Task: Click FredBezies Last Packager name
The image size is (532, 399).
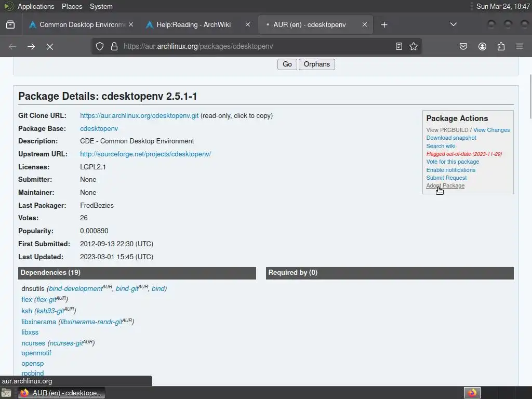Action: 97,206
